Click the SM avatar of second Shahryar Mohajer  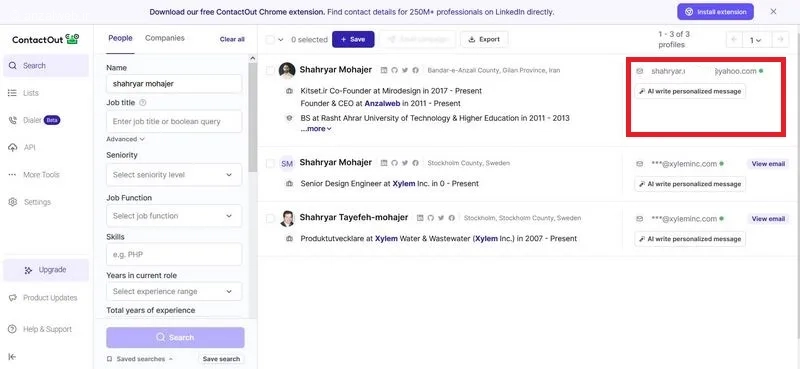287,163
